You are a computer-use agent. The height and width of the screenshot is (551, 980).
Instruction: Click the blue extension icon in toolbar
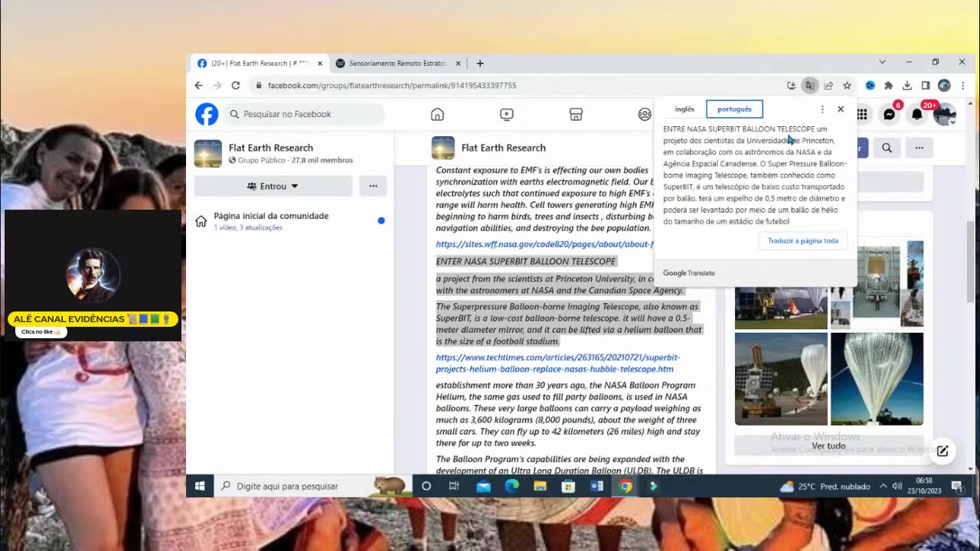tap(870, 85)
